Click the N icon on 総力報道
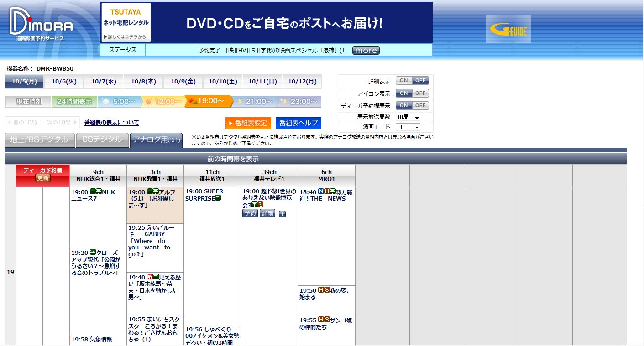The width and height of the screenshot is (644, 346). tap(320, 192)
